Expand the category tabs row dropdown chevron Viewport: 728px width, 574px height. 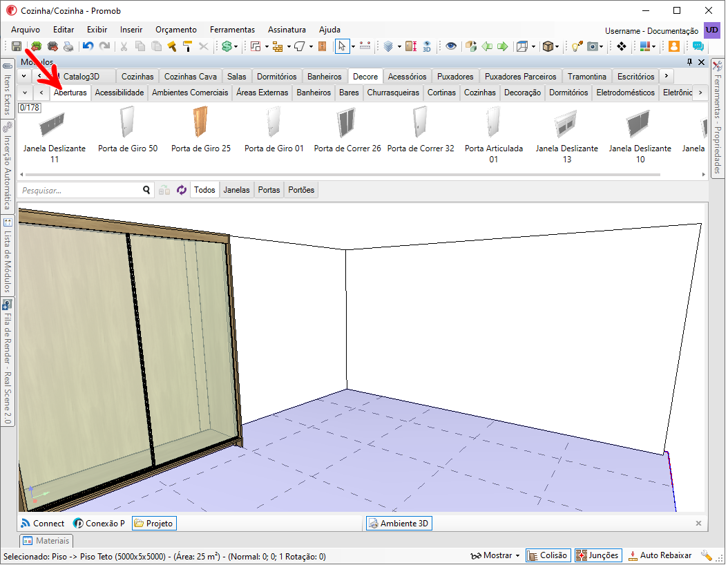click(25, 92)
